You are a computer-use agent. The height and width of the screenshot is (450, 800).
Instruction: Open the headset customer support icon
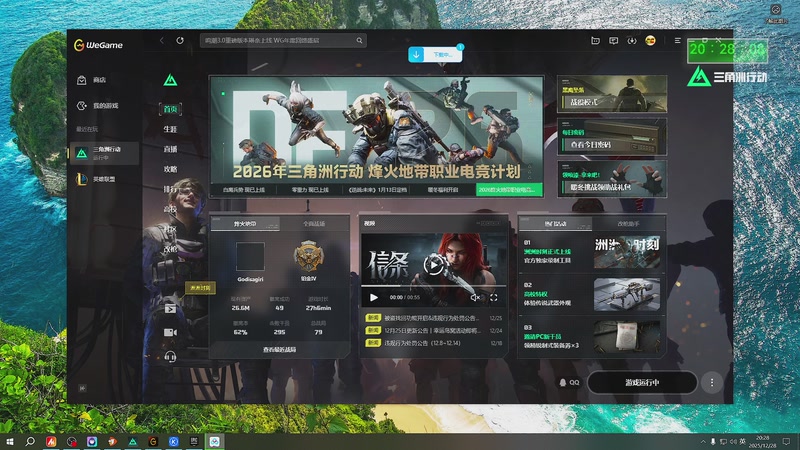pos(170,356)
